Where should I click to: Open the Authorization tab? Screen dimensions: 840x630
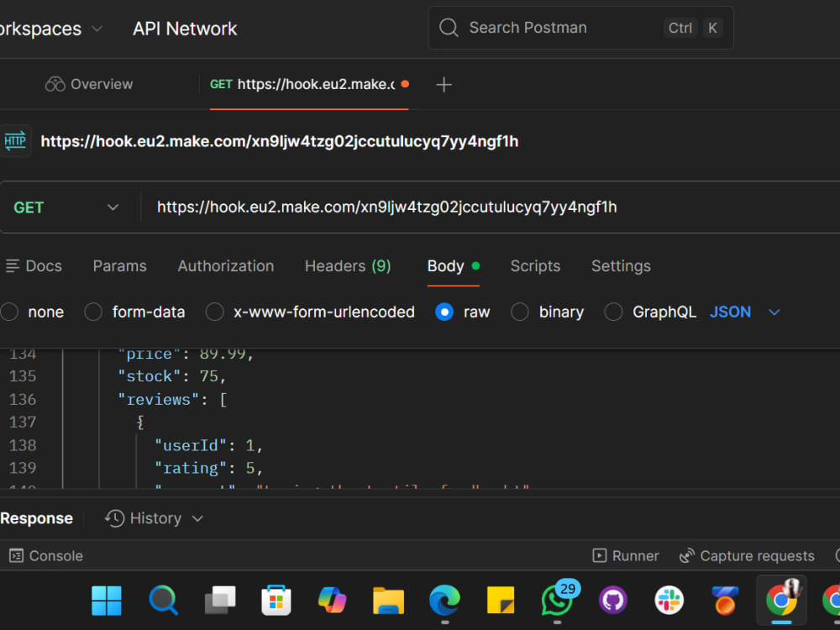coord(225,265)
